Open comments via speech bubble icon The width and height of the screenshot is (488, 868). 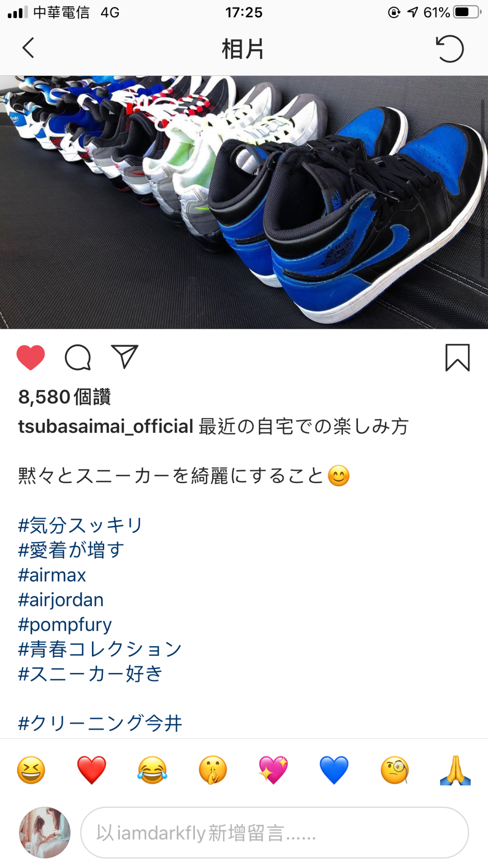tap(78, 357)
